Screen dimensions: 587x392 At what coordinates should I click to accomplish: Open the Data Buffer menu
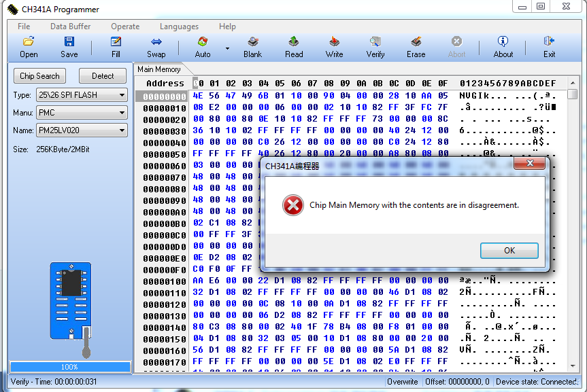tap(70, 26)
